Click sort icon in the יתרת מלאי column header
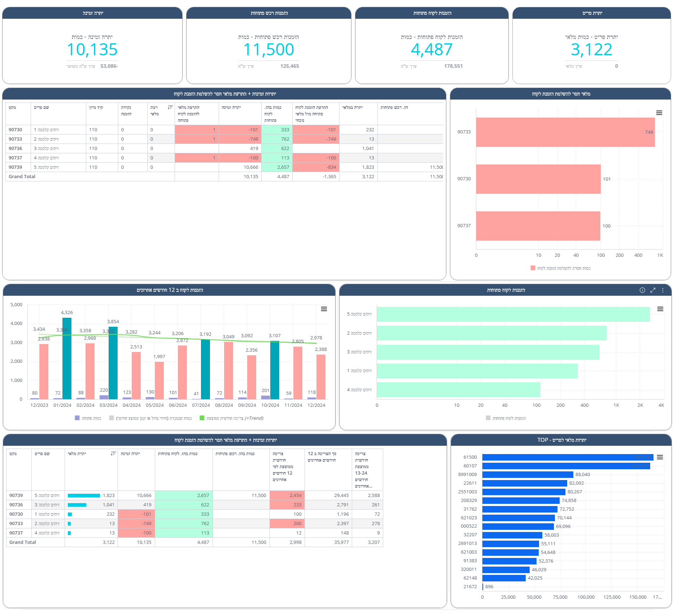The width and height of the screenshot is (674, 616). (113, 454)
